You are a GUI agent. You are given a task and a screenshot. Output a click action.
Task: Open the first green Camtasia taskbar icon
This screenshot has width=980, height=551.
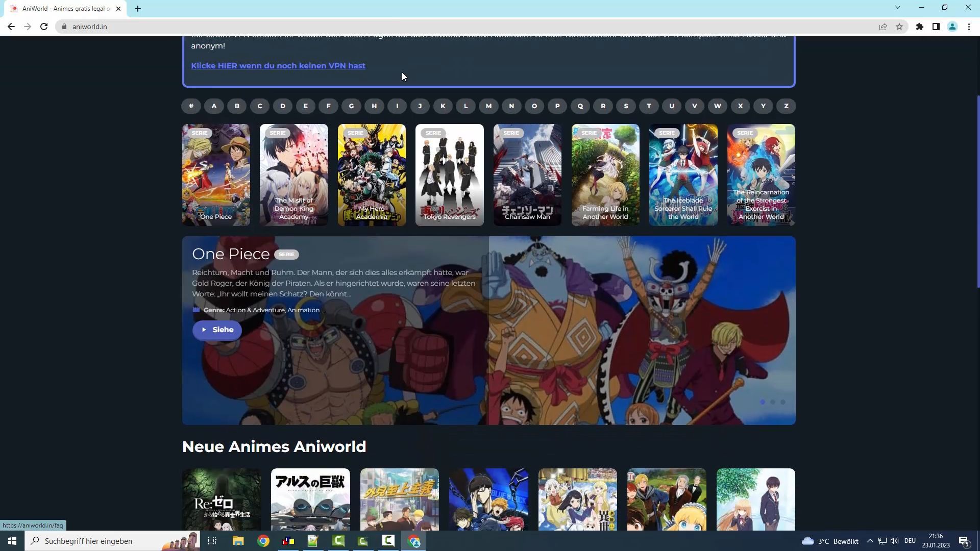tap(338, 541)
